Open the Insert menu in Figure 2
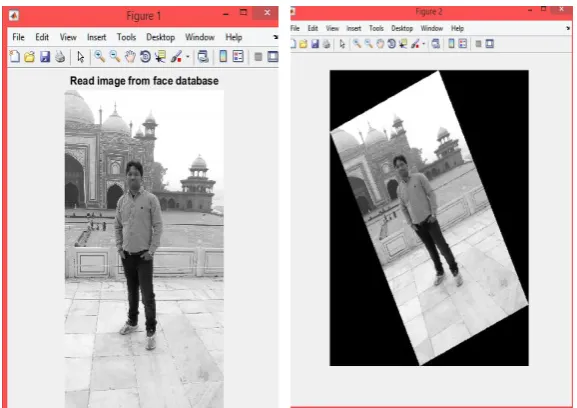 point(354,28)
